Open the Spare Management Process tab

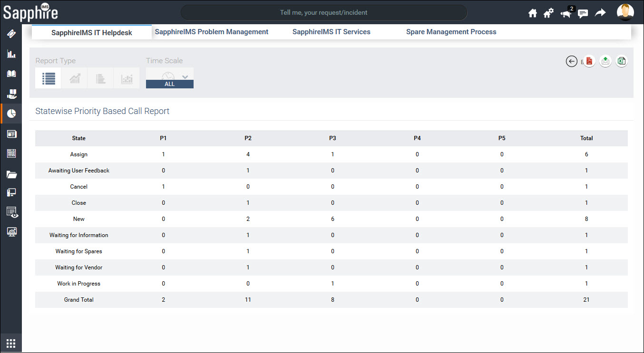451,31
